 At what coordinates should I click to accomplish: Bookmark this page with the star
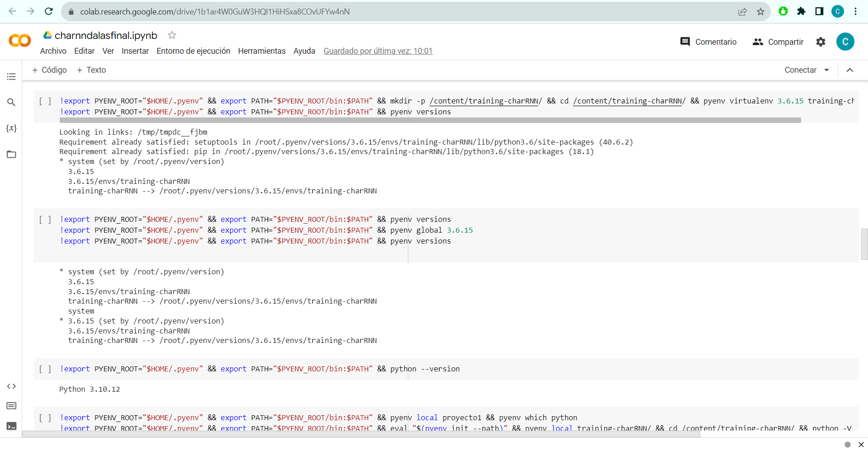(760, 12)
